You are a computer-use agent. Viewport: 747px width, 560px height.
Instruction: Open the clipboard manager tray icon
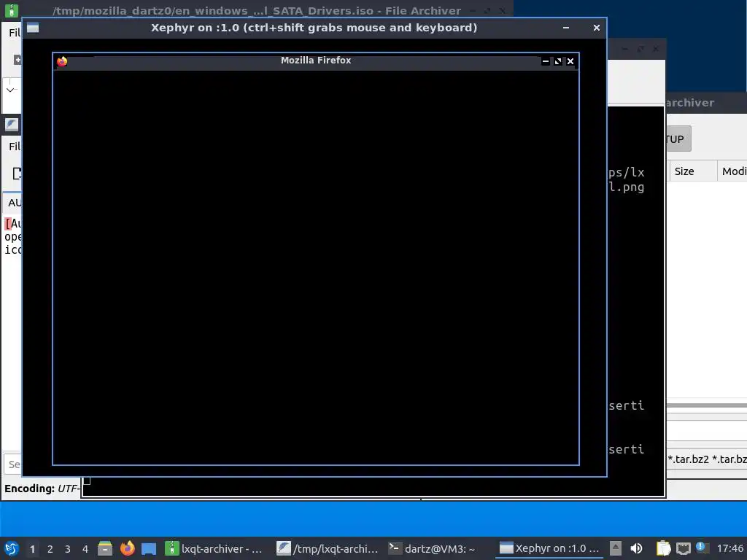(663, 548)
